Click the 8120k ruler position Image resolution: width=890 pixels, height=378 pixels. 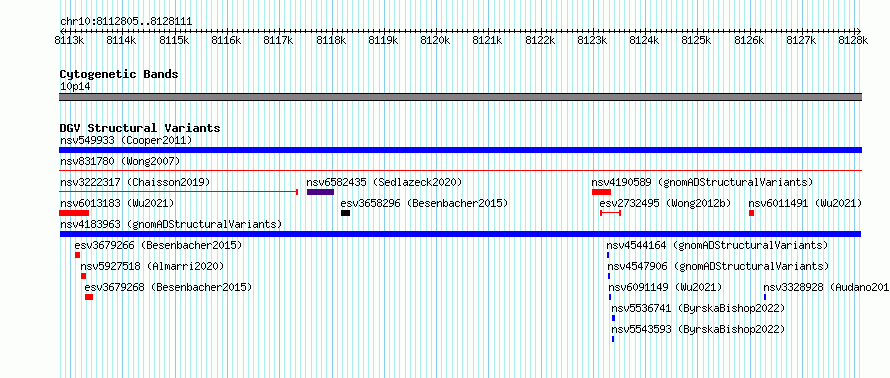pos(435,40)
